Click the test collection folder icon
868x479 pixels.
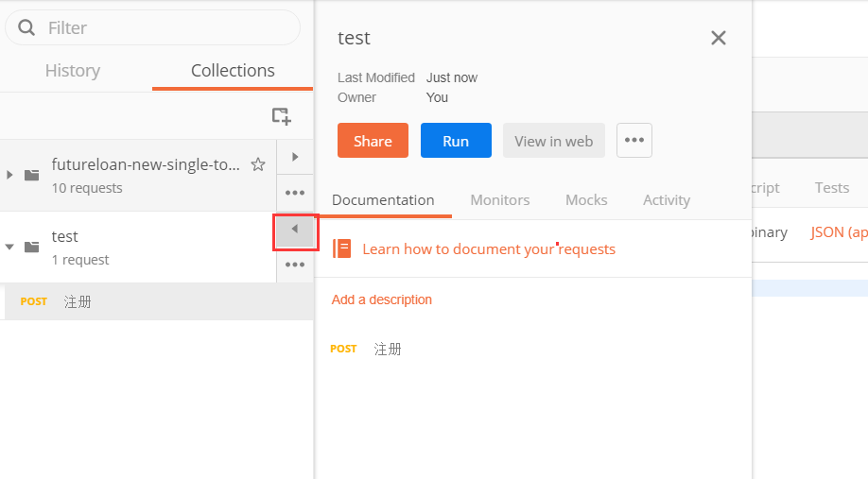(32, 247)
